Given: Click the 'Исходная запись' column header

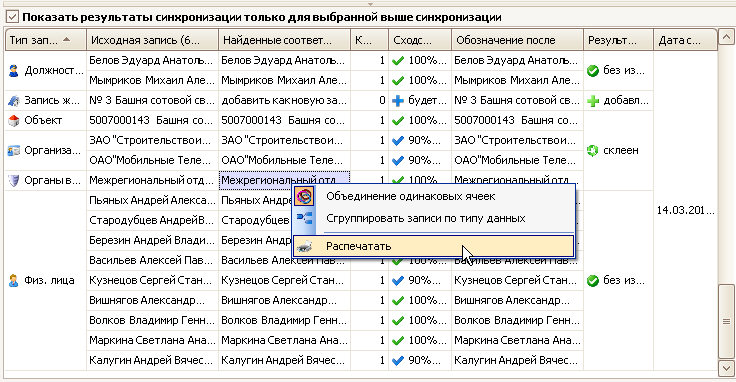Looking at the screenshot, I should click(153, 40).
